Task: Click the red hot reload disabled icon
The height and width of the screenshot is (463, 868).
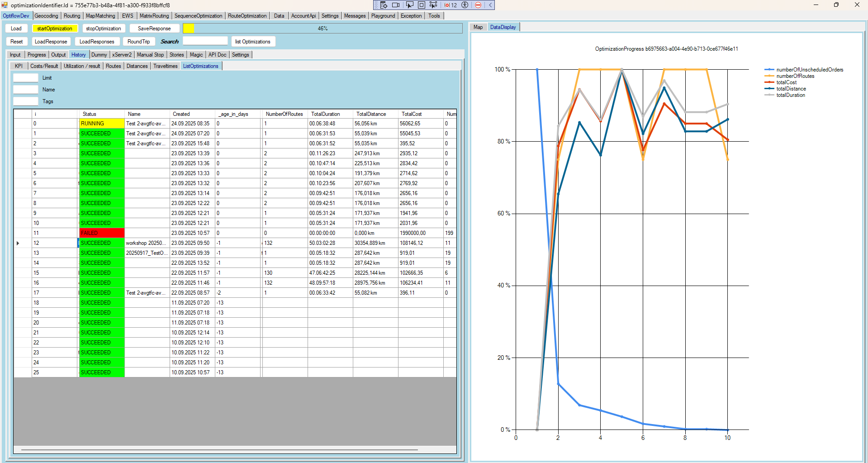Action: (478, 5)
